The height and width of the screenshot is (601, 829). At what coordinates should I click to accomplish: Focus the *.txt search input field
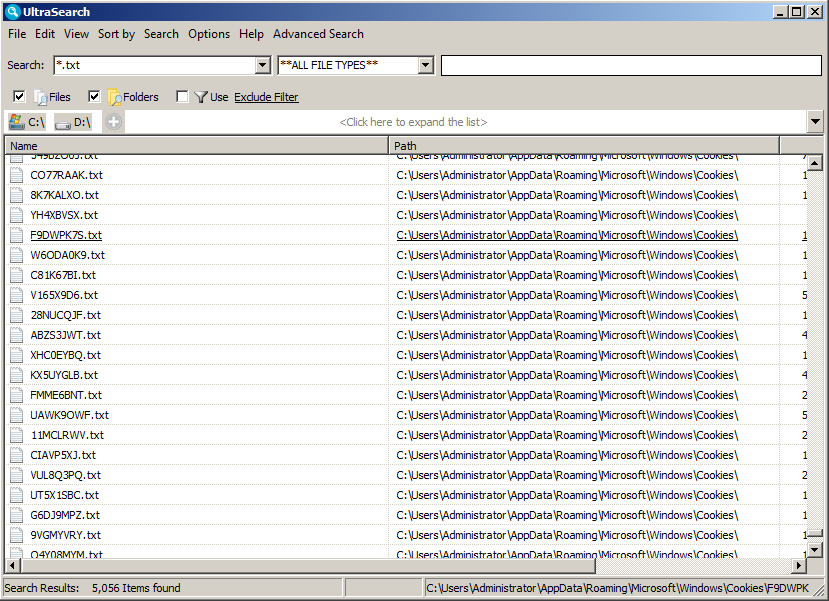tap(155, 66)
